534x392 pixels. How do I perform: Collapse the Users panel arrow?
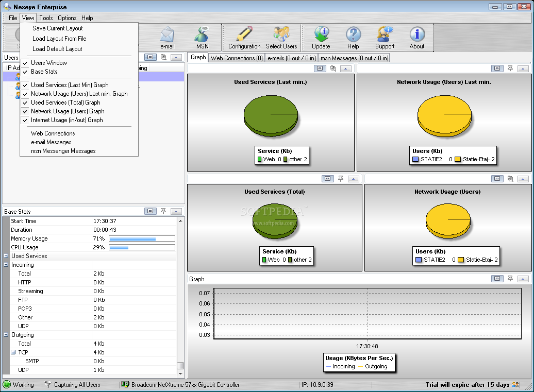(x=176, y=57)
